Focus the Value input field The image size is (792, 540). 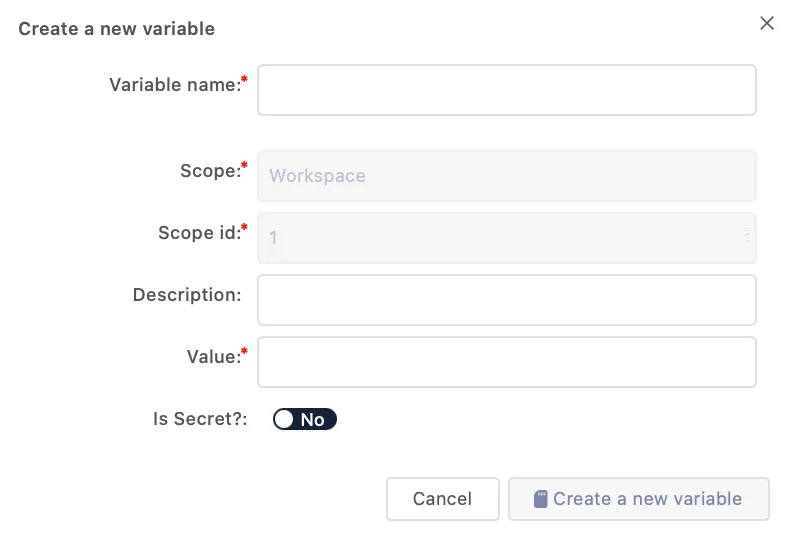pos(507,362)
